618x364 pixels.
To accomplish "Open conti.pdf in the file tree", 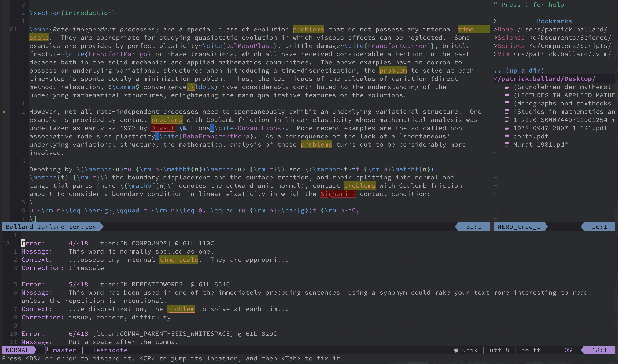I will 531,136.
